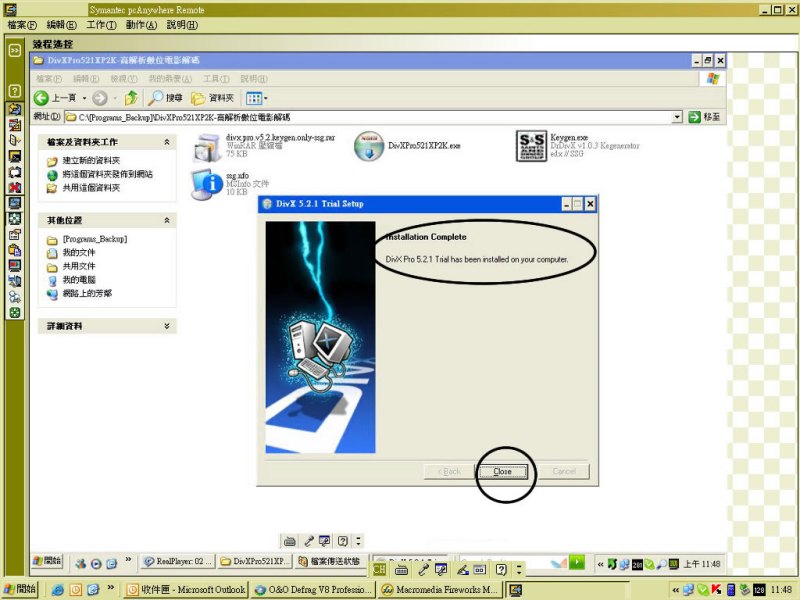The width and height of the screenshot is (800, 600).
Task: Switch to O&O Defrag V8 taskbar button
Action: (313, 590)
